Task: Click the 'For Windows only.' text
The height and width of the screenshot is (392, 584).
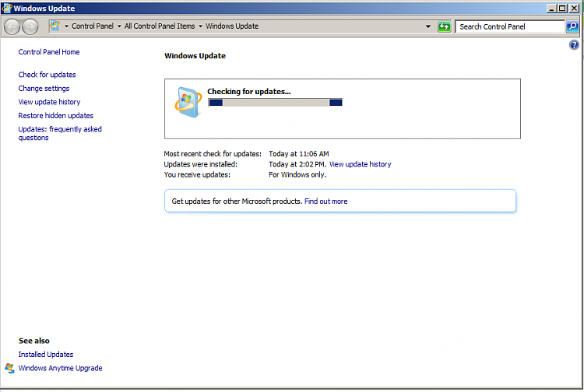Action: 297,175
